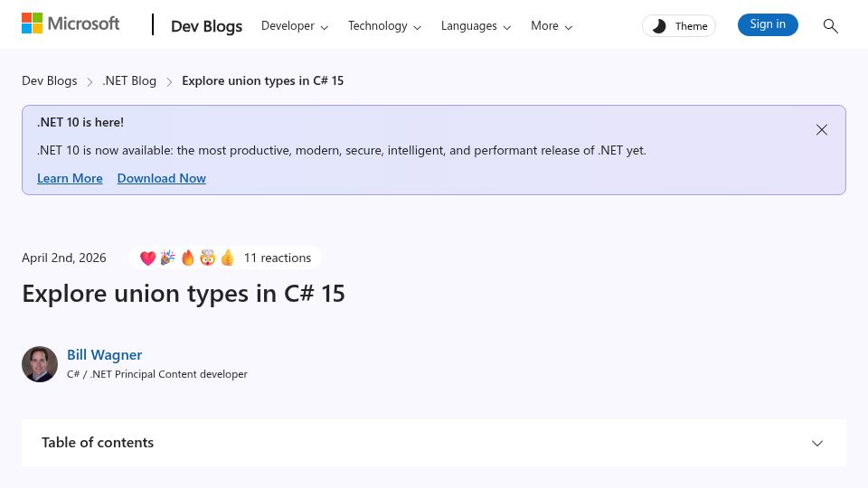This screenshot has width=868, height=488.
Task: Open the search magnifier icon
Action: (x=830, y=26)
